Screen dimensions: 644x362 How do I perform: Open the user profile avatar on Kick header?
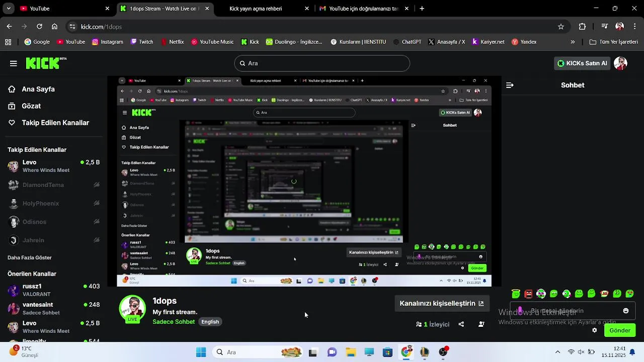pyautogui.click(x=620, y=63)
